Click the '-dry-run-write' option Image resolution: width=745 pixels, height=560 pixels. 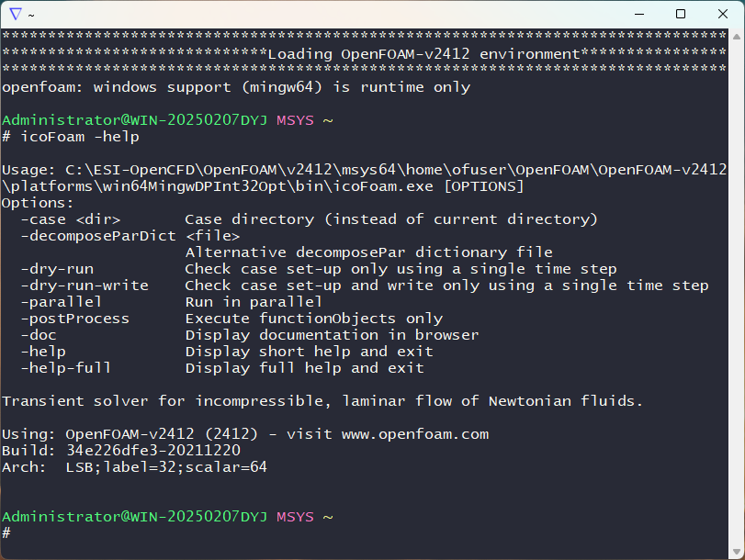coord(85,286)
